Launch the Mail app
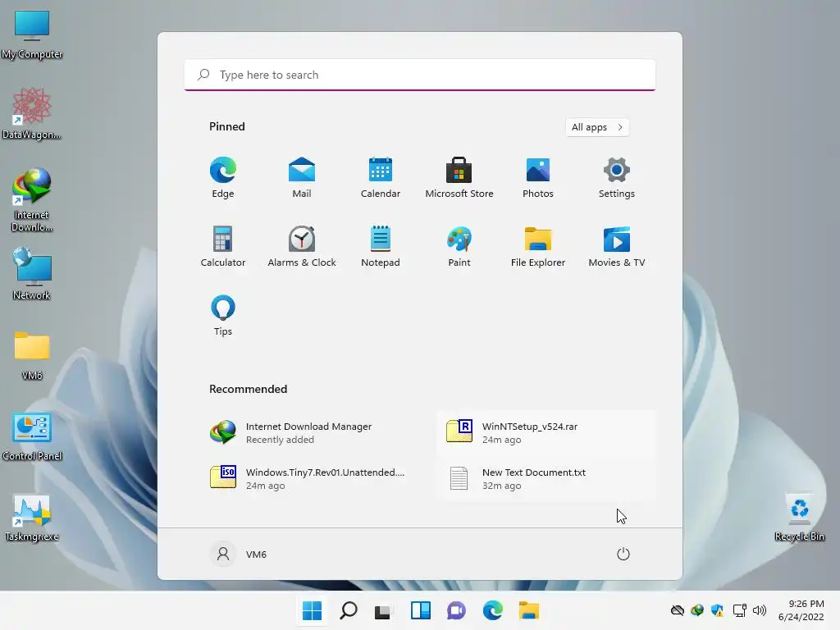 point(302,178)
